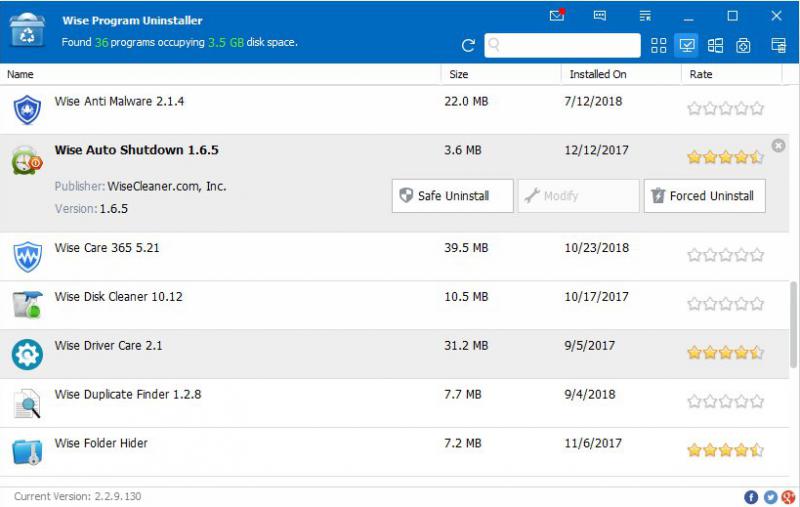Select the Wise Folder Hider row
This screenshot has width=800, height=507.
(x=394, y=452)
